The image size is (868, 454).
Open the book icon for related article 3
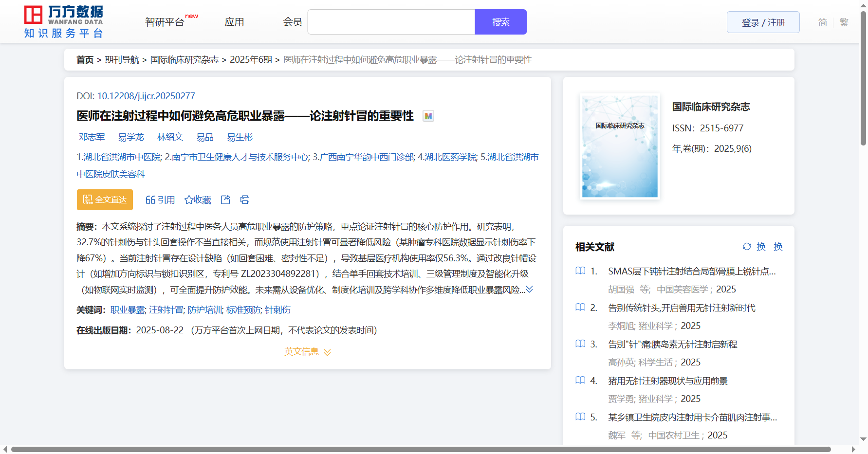point(580,344)
